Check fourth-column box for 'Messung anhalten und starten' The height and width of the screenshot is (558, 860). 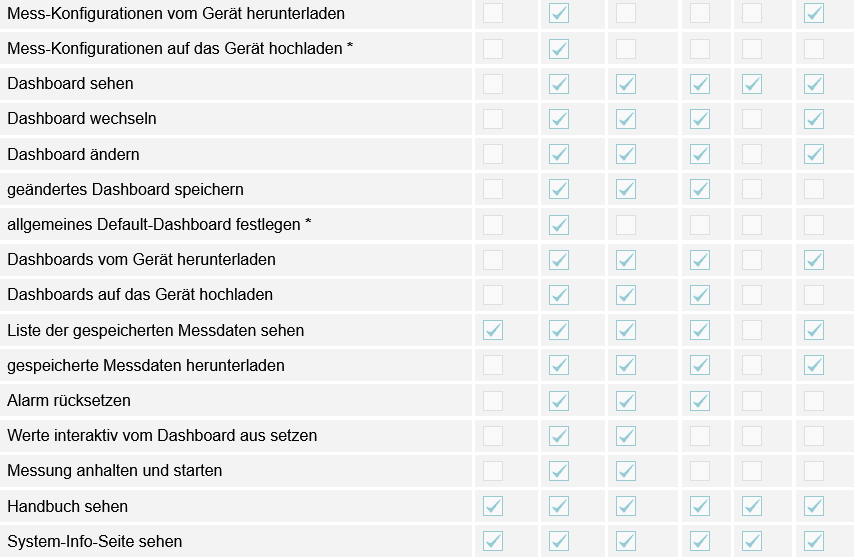click(x=700, y=471)
